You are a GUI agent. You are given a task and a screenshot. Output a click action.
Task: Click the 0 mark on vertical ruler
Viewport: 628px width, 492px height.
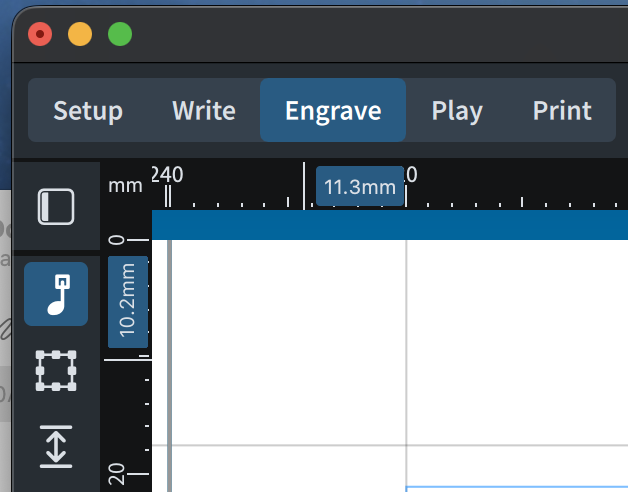(117, 241)
